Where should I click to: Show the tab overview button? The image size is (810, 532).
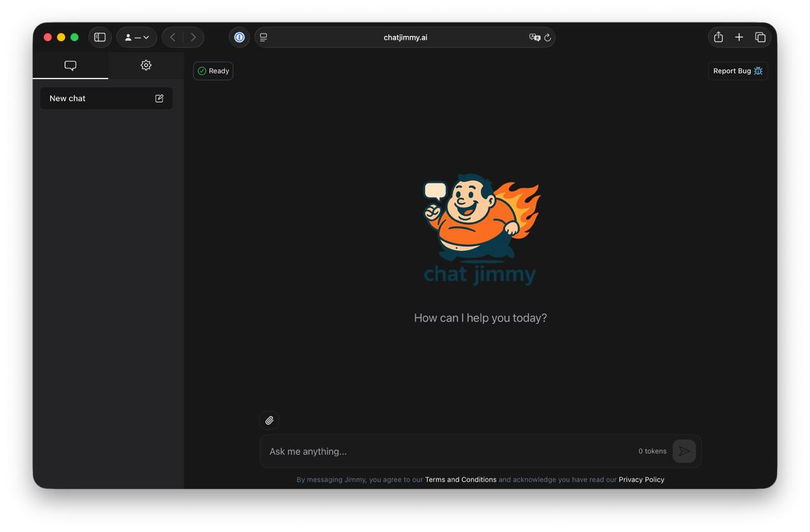(760, 37)
